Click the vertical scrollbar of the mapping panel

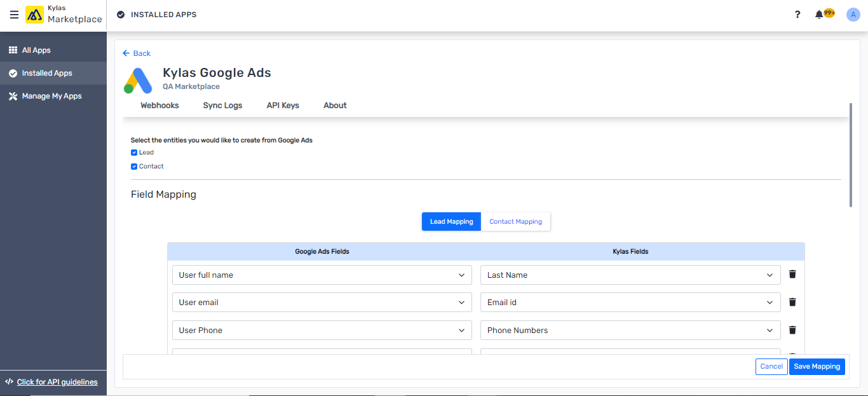(x=851, y=154)
